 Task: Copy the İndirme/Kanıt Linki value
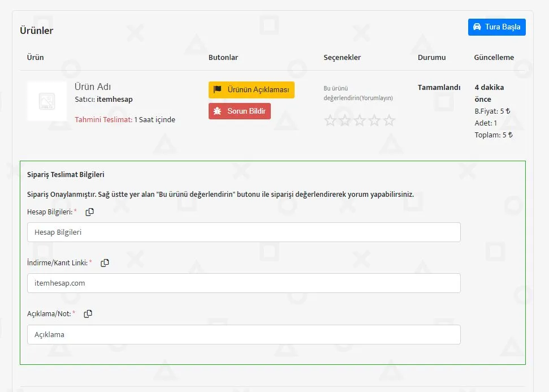tap(105, 263)
